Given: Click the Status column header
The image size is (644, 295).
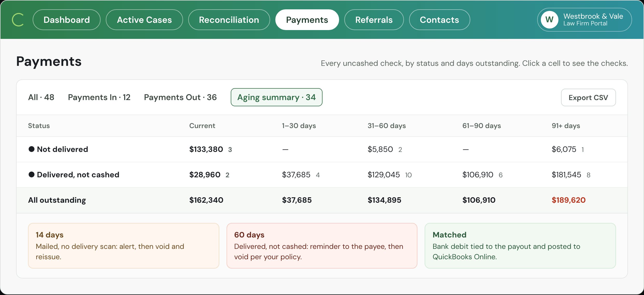Looking at the screenshot, I should click(39, 126).
